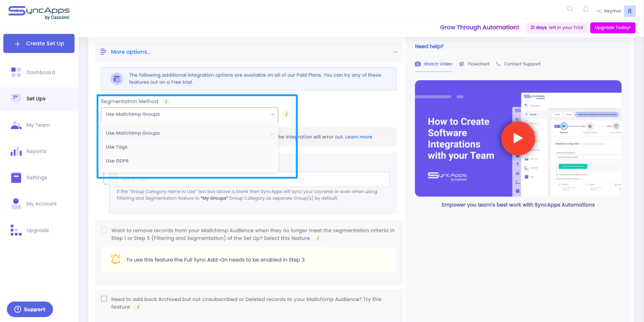Image resolution: width=644 pixels, height=322 pixels.
Task: Click the More options... heading
Action: click(131, 52)
